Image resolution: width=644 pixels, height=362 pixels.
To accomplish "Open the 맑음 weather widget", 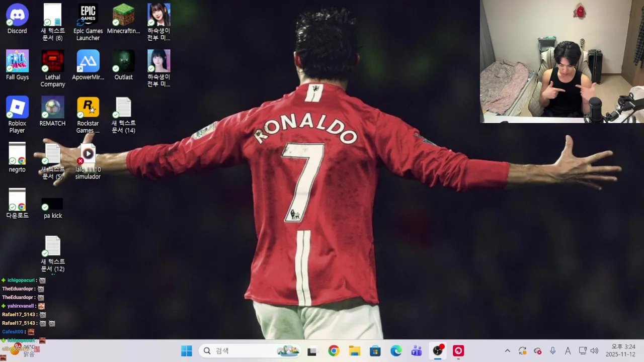I will (22, 350).
